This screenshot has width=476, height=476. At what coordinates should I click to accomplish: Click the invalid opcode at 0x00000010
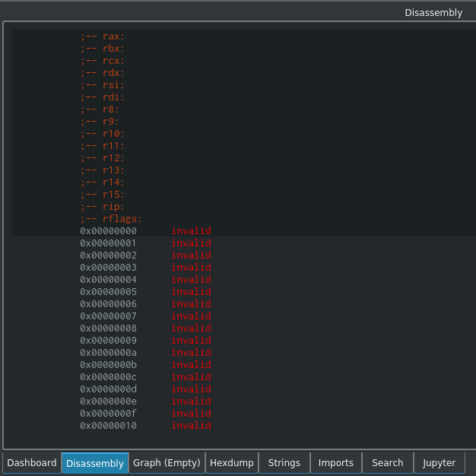[192, 425]
